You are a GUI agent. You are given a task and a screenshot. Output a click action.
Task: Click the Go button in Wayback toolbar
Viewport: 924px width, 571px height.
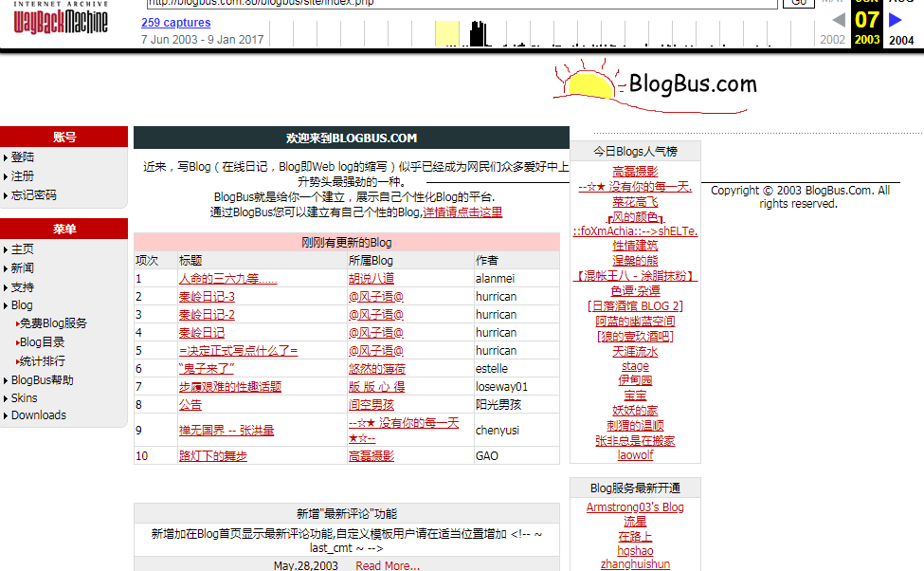tap(799, 2)
